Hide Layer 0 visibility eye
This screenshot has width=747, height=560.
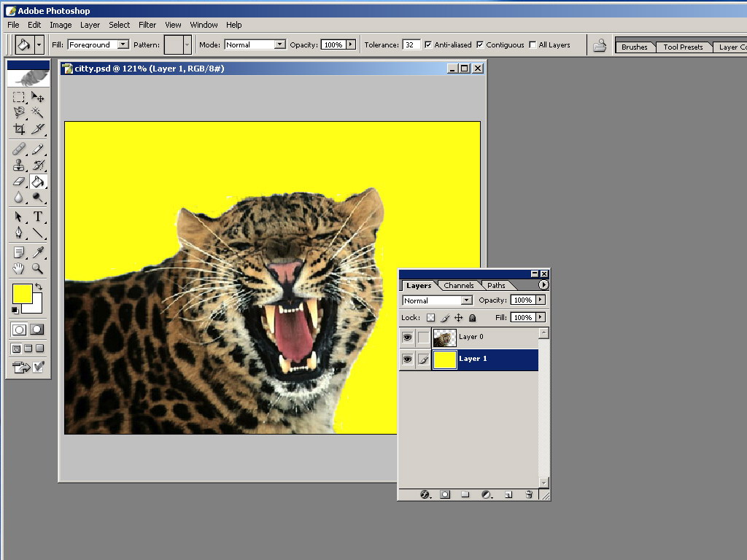coord(407,337)
